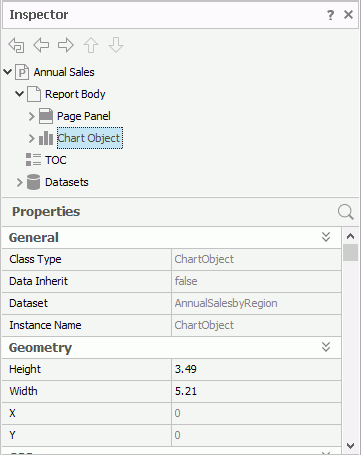This screenshot has width=361, height=455.
Task: Select the TOC tree item
Action: (x=56, y=160)
